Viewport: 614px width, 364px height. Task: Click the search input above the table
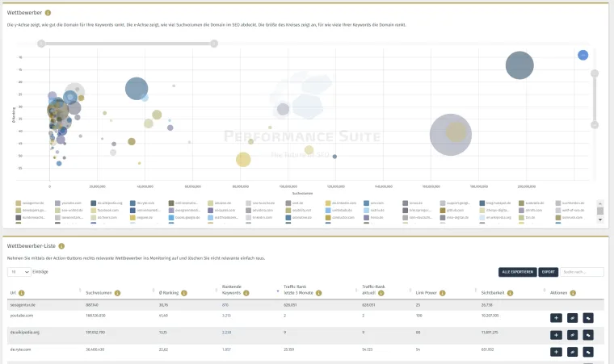(582, 272)
